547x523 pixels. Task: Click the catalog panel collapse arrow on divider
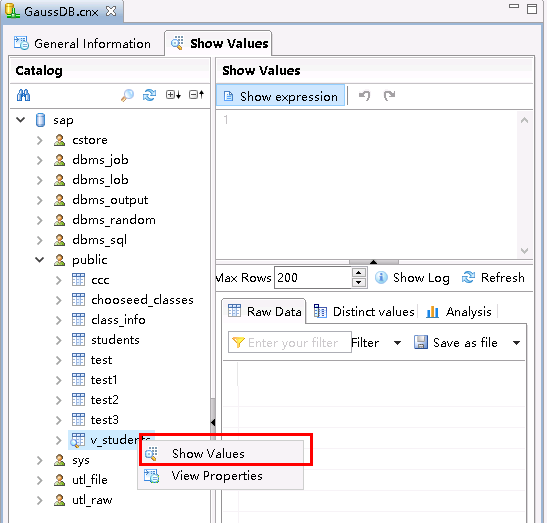tap(213, 423)
